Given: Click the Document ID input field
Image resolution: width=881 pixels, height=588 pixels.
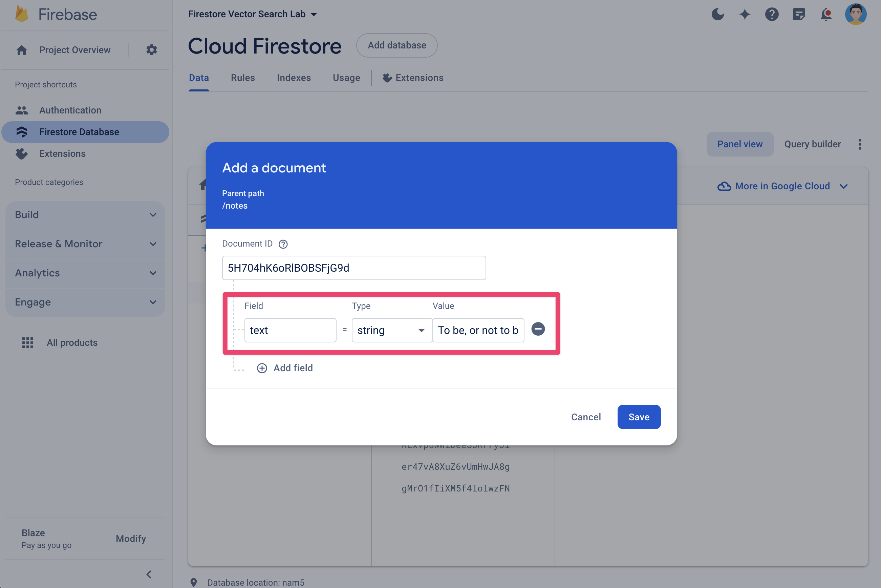Looking at the screenshot, I should tap(353, 268).
